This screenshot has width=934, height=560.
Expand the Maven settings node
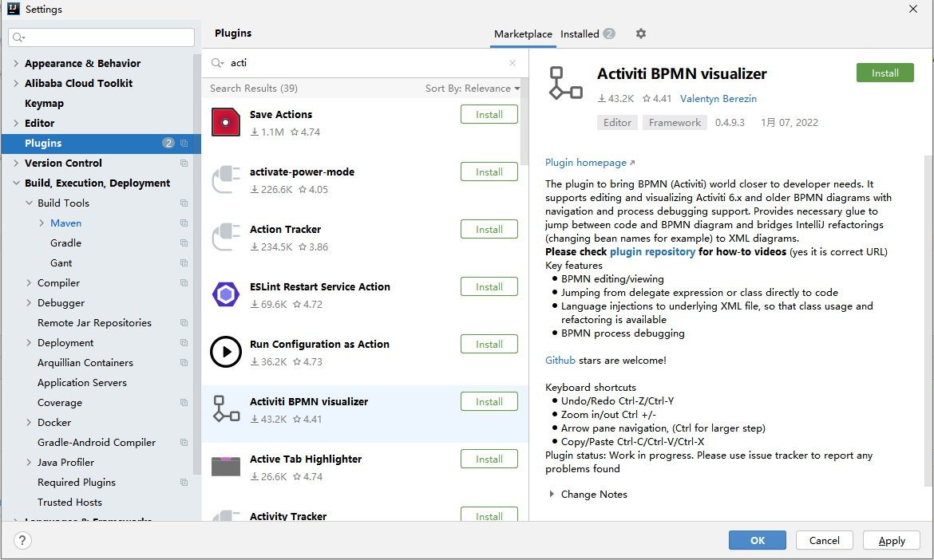click(x=42, y=223)
